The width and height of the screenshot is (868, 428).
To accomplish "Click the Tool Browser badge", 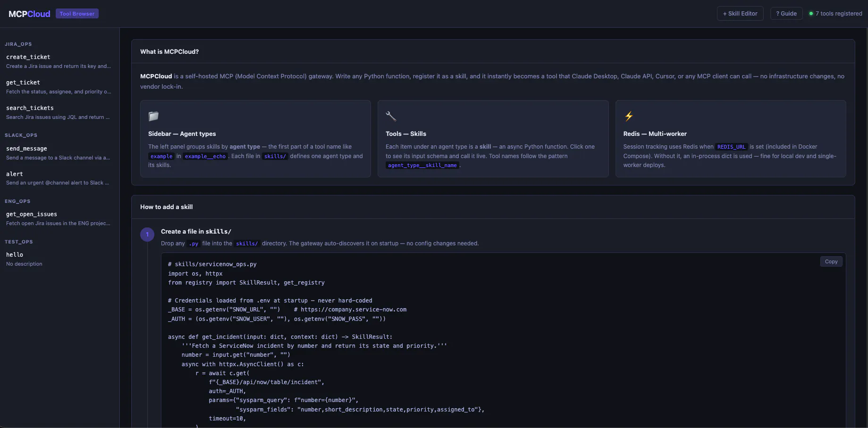I will (77, 14).
